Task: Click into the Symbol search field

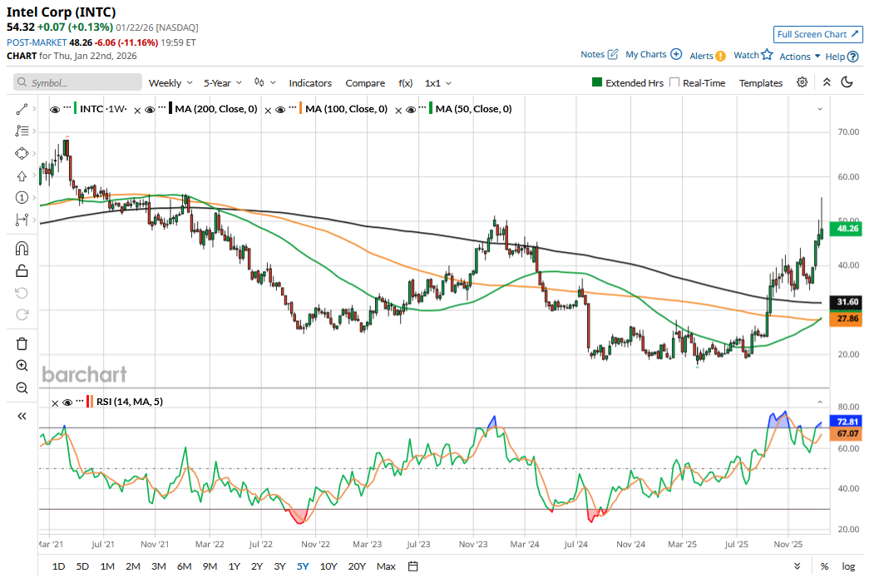Action: click(78, 82)
